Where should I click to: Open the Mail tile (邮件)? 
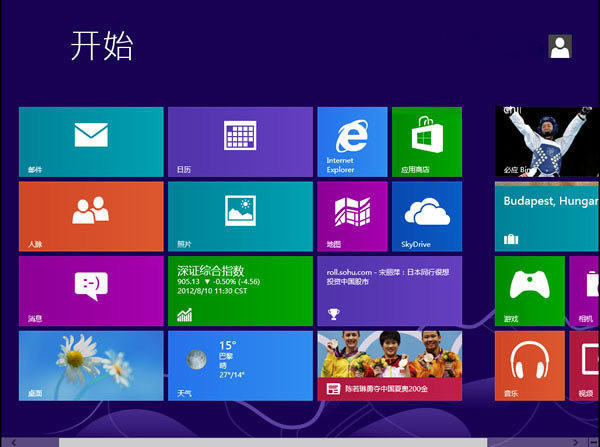pos(91,142)
